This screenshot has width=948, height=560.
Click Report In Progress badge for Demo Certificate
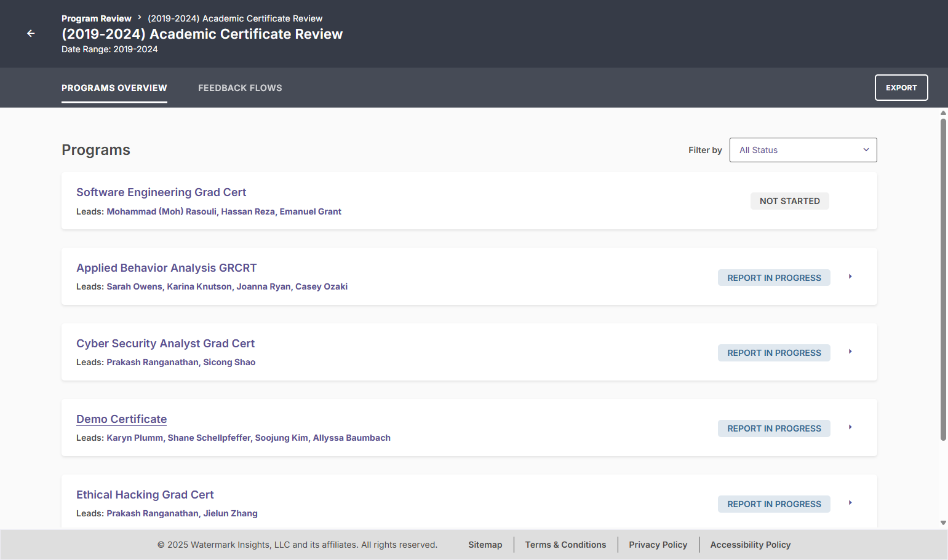pyautogui.click(x=774, y=428)
